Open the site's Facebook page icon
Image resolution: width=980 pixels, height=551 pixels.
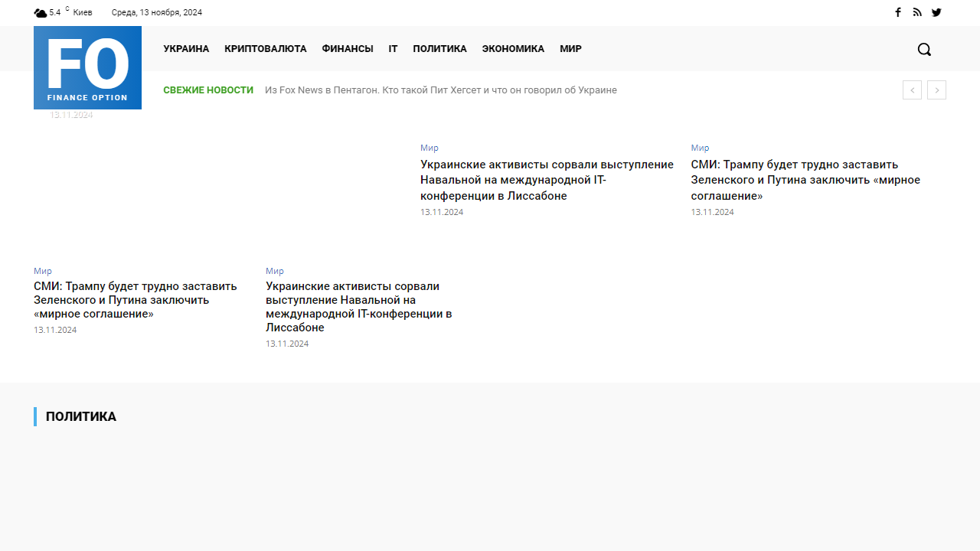897,12
